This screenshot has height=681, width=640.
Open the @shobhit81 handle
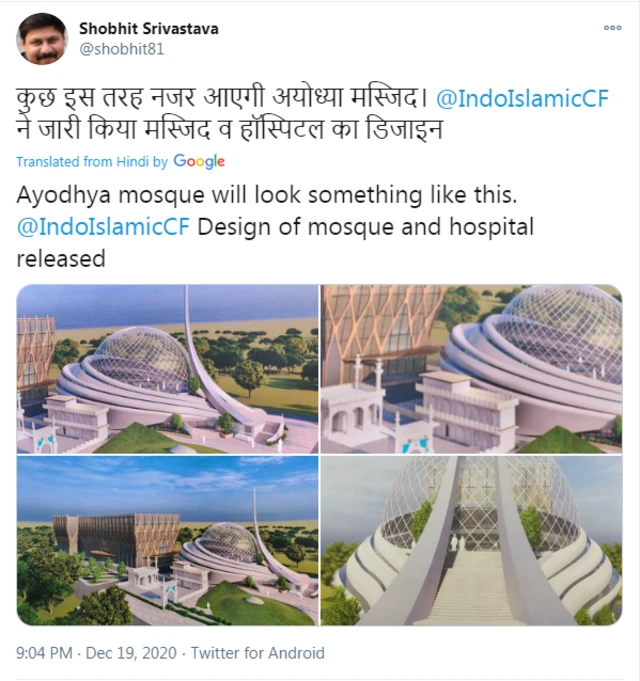click(x=122, y=49)
